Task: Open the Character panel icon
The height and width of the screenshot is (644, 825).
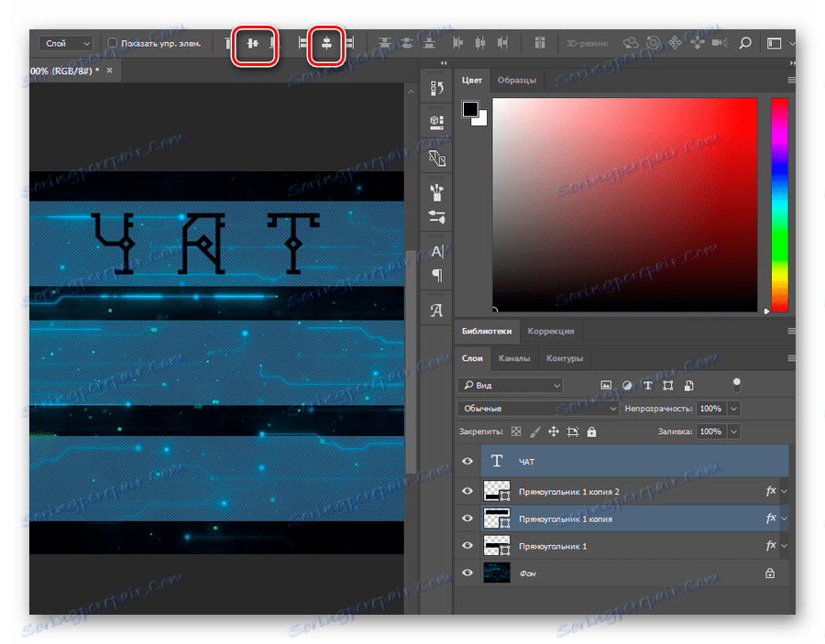Action: tap(436, 252)
